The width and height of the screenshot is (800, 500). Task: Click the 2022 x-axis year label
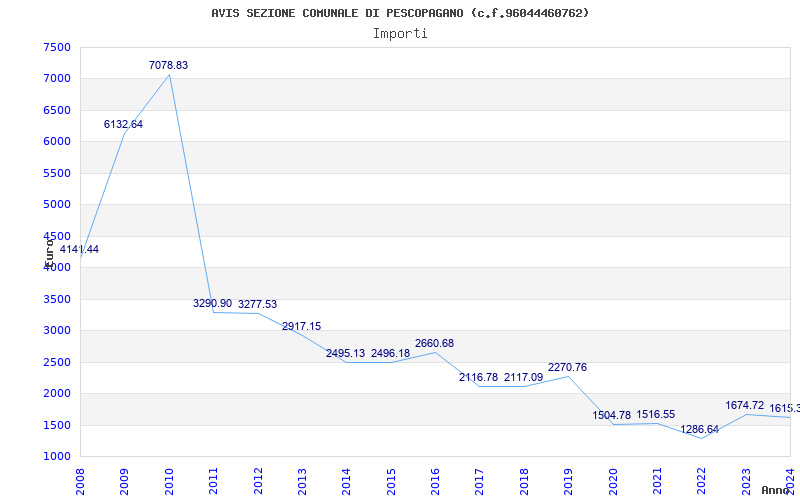(701, 480)
